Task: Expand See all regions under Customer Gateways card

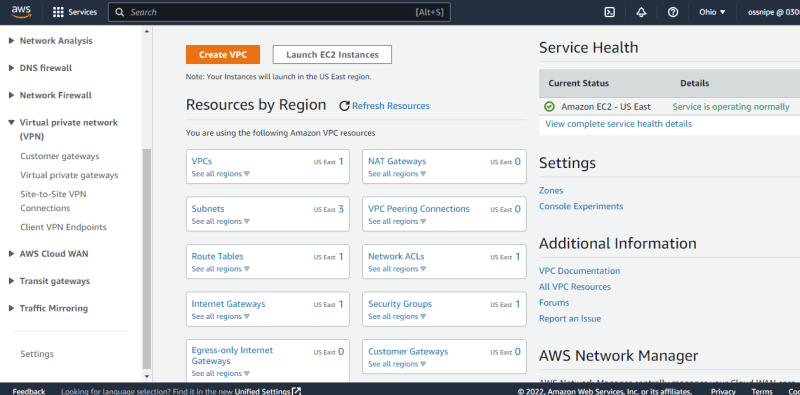Action: (x=397, y=364)
